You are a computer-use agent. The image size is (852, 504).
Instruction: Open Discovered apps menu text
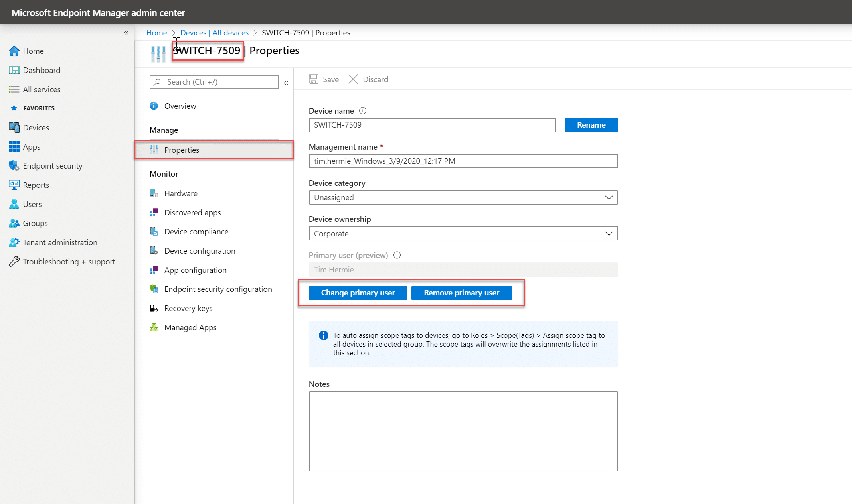(x=192, y=213)
